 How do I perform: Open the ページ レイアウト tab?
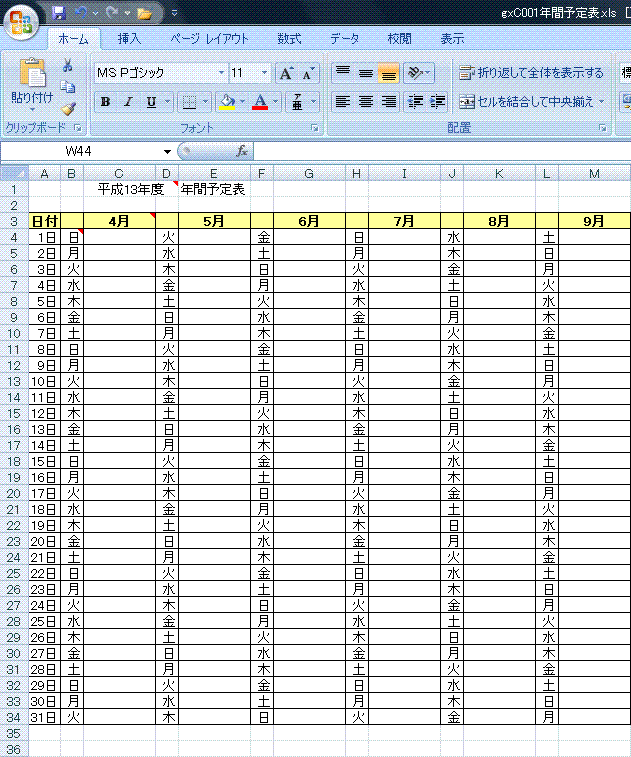click(209, 39)
